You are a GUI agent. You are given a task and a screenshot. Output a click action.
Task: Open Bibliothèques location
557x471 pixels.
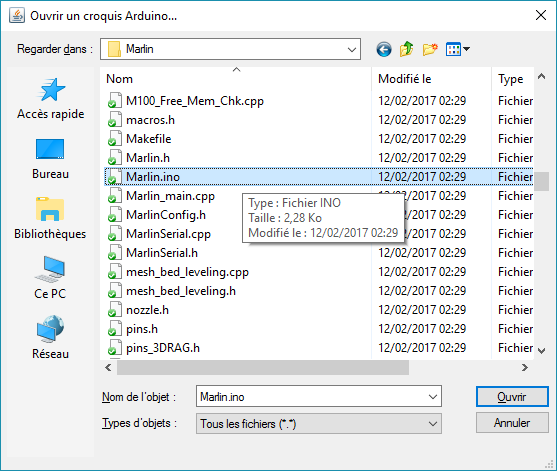pyautogui.click(x=50, y=218)
